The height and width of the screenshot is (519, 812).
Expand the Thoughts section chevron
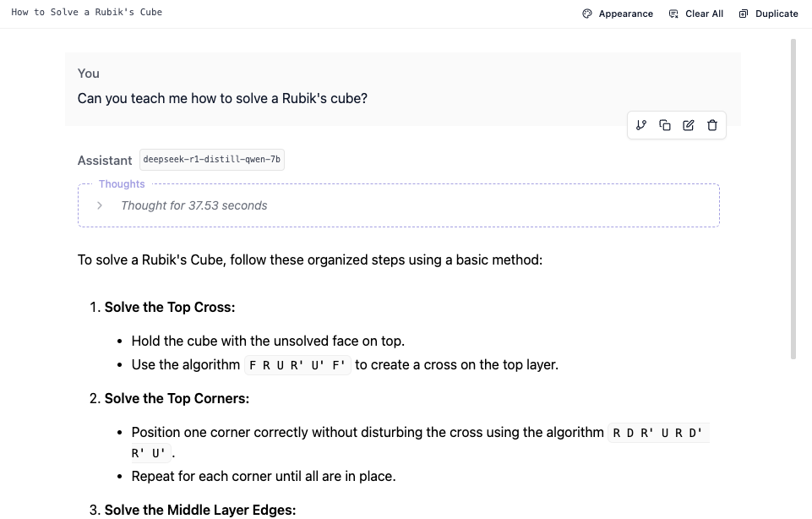pos(100,205)
